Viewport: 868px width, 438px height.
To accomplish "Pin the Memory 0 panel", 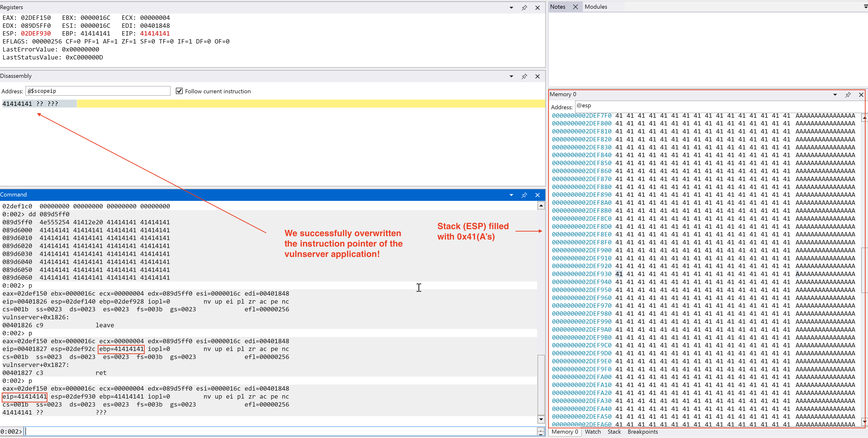I will pyautogui.click(x=848, y=95).
